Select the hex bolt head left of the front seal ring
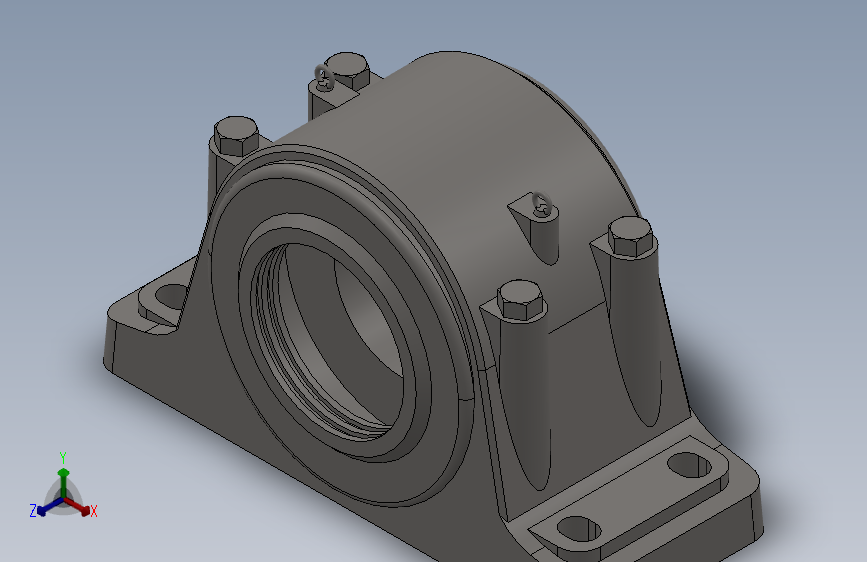The height and width of the screenshot is (562, 867). tap(236, 135)
